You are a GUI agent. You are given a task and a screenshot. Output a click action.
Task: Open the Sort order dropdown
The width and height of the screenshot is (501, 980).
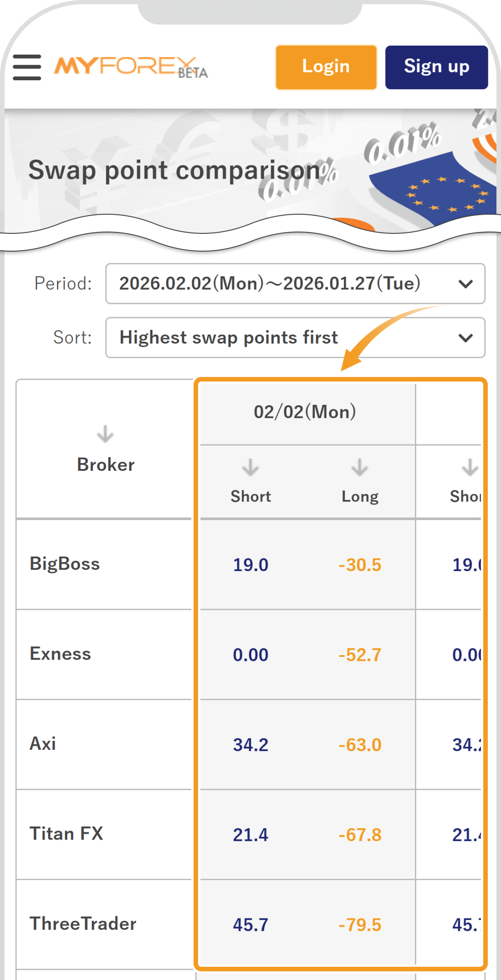(x=295, y=338)
